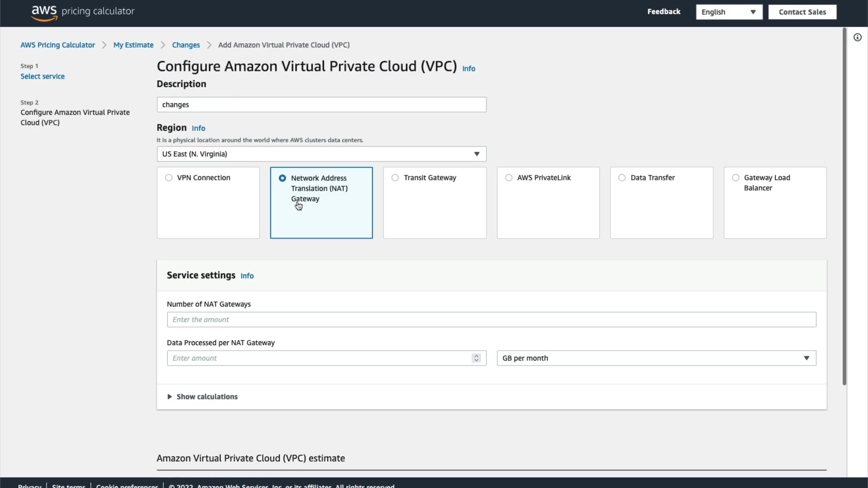Click the Select service step link
868x488 pixels.
42,76
